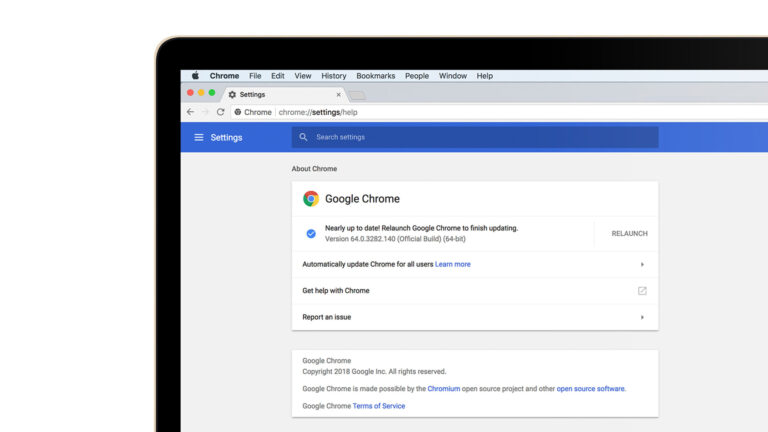Click the About Chrome heading
The width and height of the screenshot is (768, 432).
[x=314, y=168]
